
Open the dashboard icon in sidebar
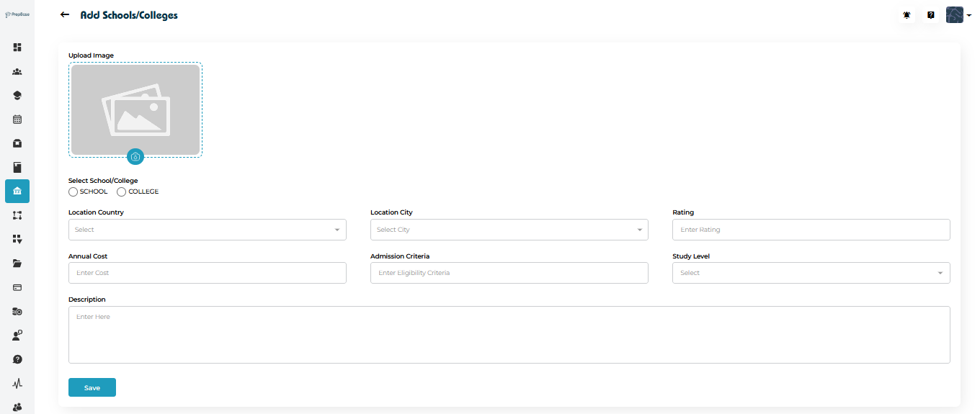pos(17,48)
